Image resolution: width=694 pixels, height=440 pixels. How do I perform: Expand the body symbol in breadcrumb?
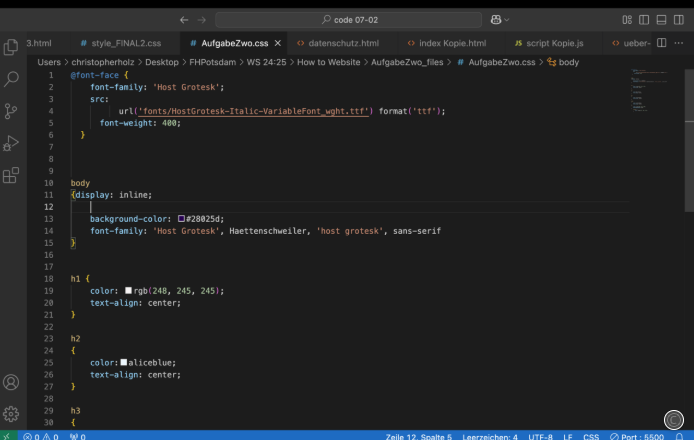[x=568, y=62]
